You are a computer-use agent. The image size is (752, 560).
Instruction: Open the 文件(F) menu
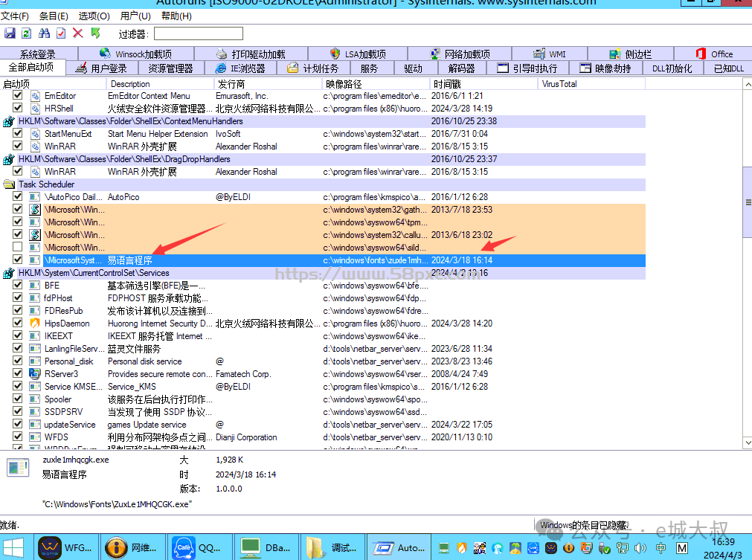tap(15, 16)
